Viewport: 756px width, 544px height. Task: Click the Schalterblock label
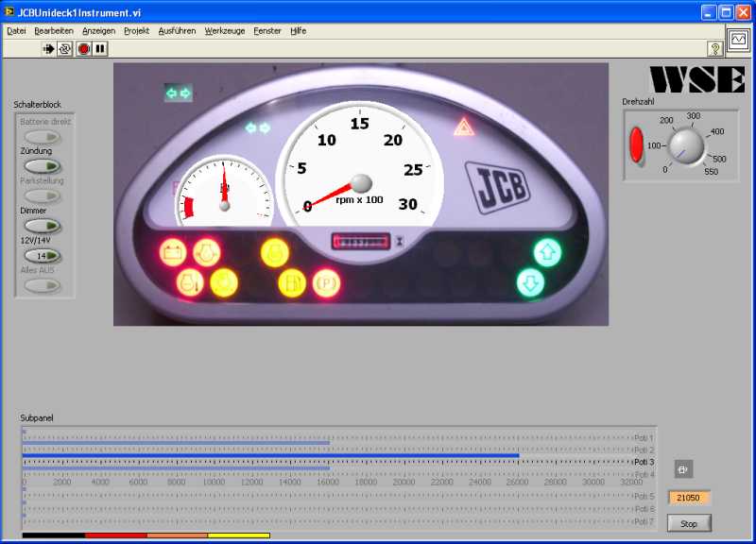[x=37, y=105]
